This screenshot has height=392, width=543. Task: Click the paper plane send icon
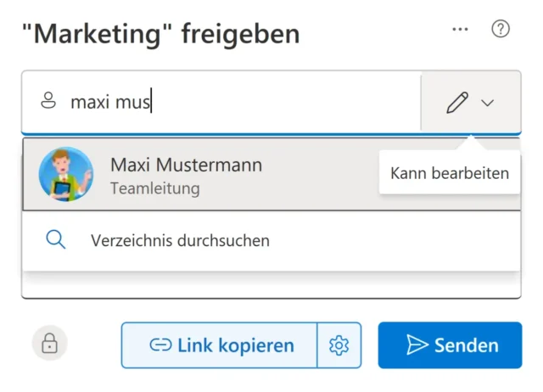coord(417,345)
